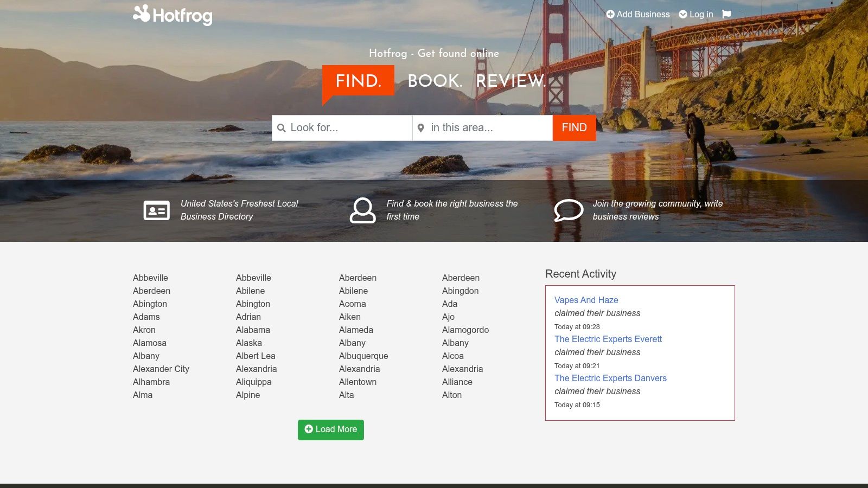Image resolution: width=868 pixels, height=488 pixels.
Task: Open the Alamogordo city link
Action: (x=465, y=330)
